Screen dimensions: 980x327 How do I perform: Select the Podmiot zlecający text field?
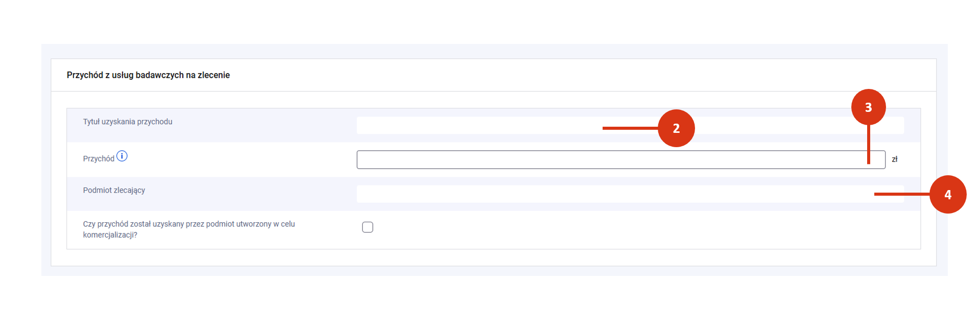[613, 194]
